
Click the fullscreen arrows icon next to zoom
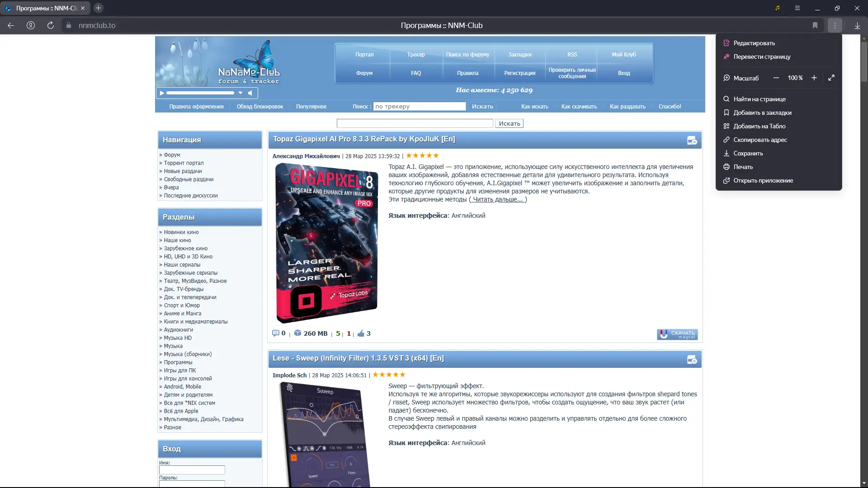[831, 78]
